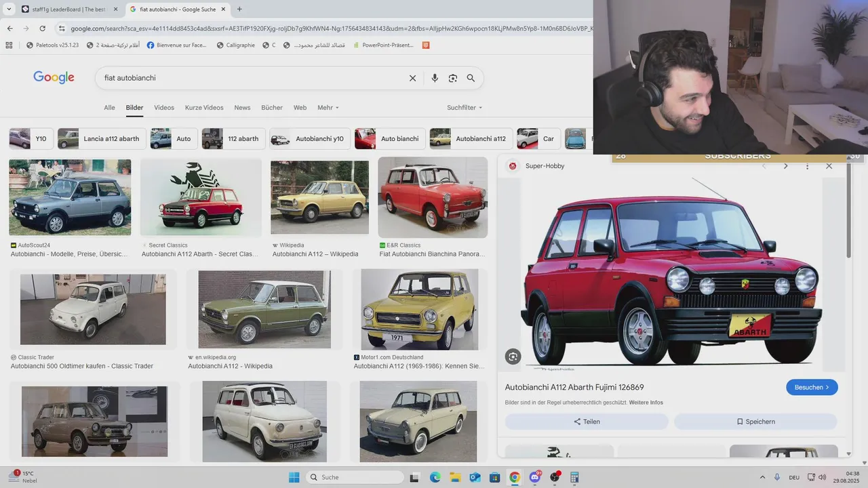Open Secret Classics A112 Abarth thumbnail
Screen dimensions: 868x488
[201, 197]
